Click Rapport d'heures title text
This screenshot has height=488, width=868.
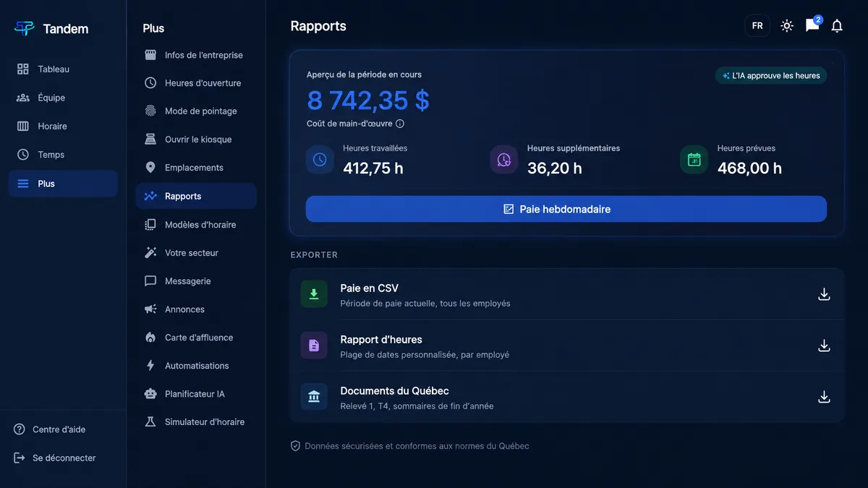381,339
